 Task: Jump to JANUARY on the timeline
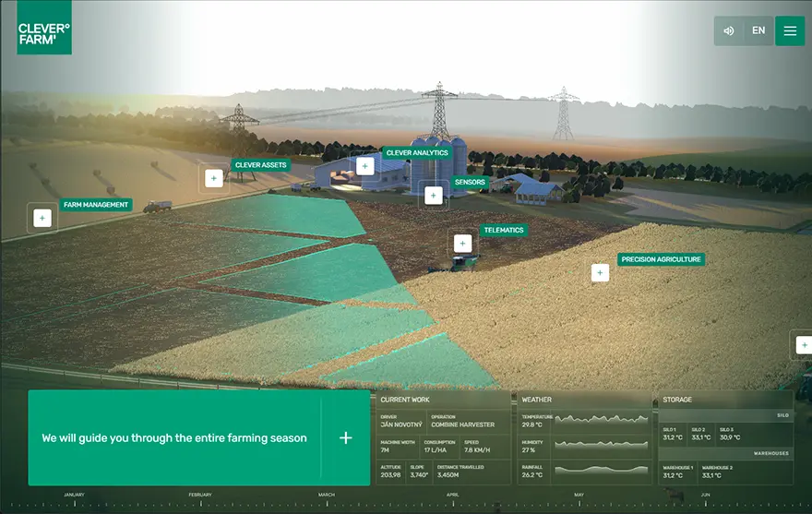[x=74, y=495]
